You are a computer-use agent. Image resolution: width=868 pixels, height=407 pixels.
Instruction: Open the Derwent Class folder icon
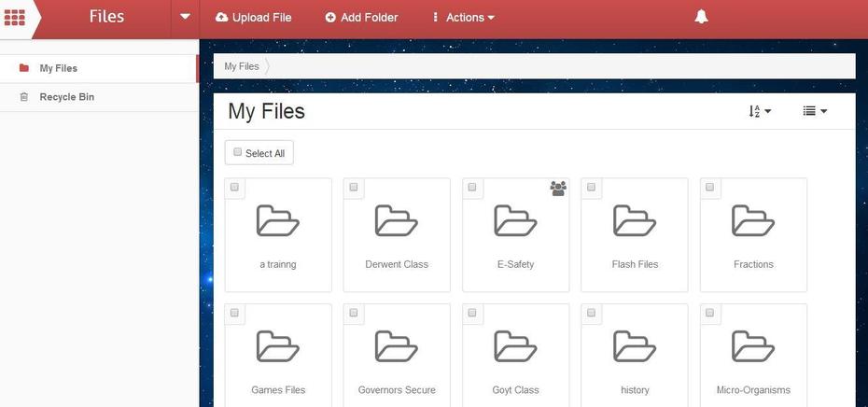pyautogui.click(x=397, y=220)
